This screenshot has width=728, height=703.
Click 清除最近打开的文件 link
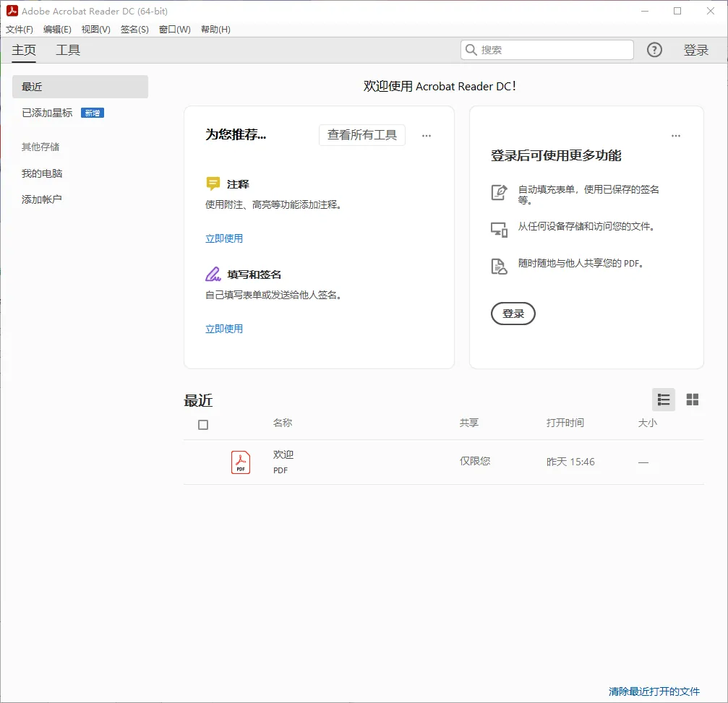click(x=654, y=691)
